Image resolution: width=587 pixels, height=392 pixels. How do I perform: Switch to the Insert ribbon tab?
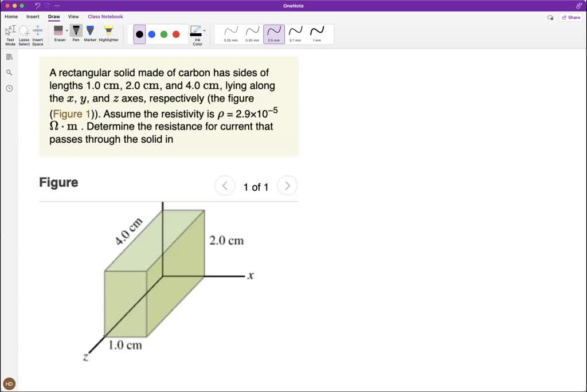click(33, 17)
